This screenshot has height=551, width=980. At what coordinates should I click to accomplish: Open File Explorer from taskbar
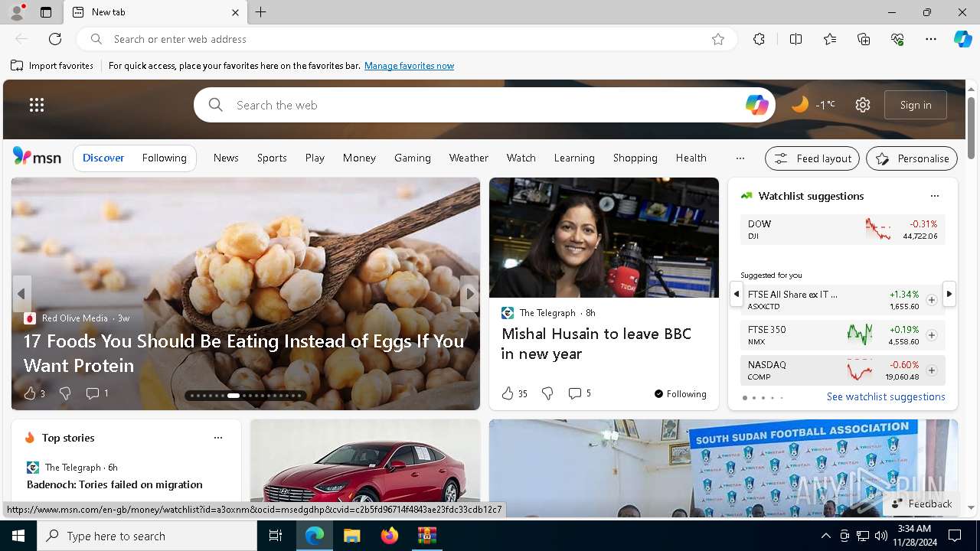tap(351, 536)
